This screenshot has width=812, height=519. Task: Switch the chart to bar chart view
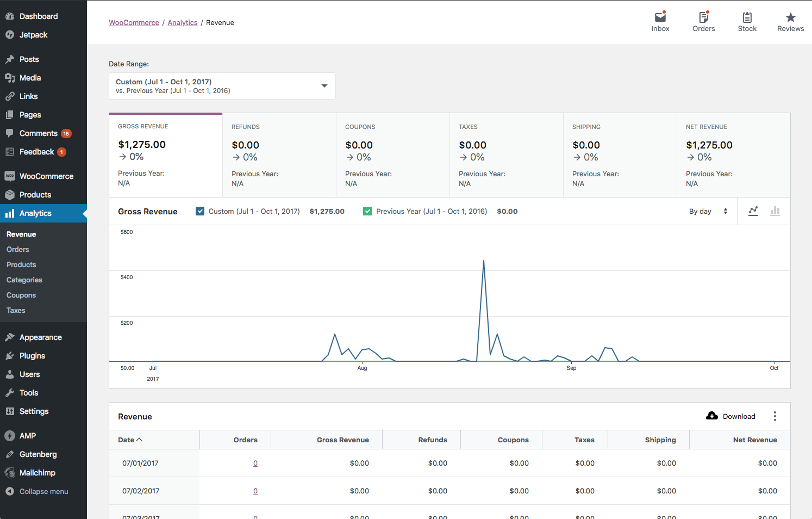(775, 211)
